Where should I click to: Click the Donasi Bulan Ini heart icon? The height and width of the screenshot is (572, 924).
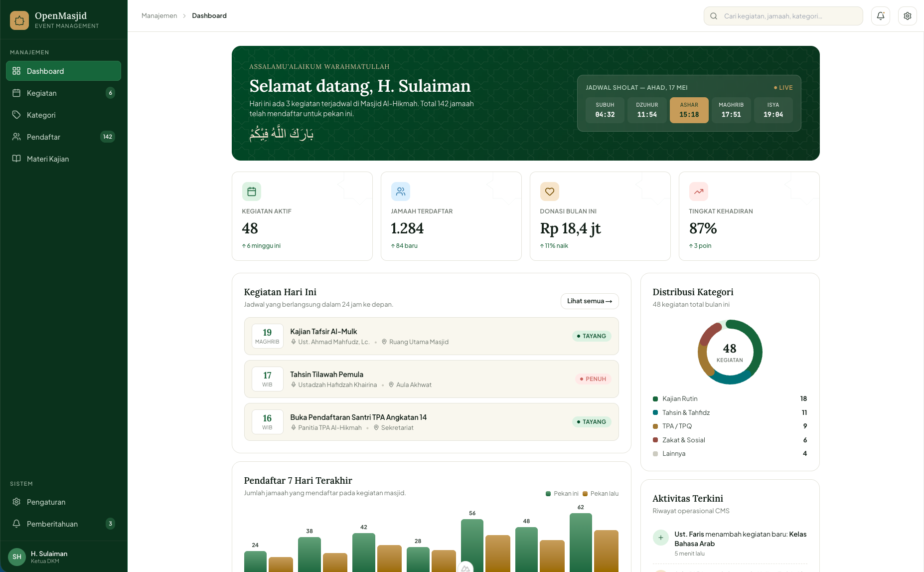(x=550, y=191)
